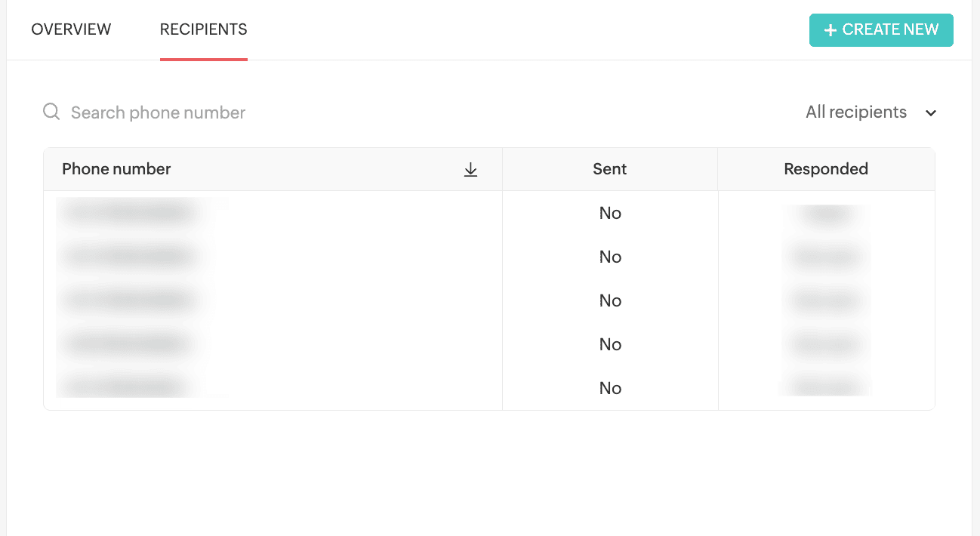Image resolution: width=980 pixels, height=536 pixels.
Task: Expand the chevron beside All recipients
Action: pos(931,113)
